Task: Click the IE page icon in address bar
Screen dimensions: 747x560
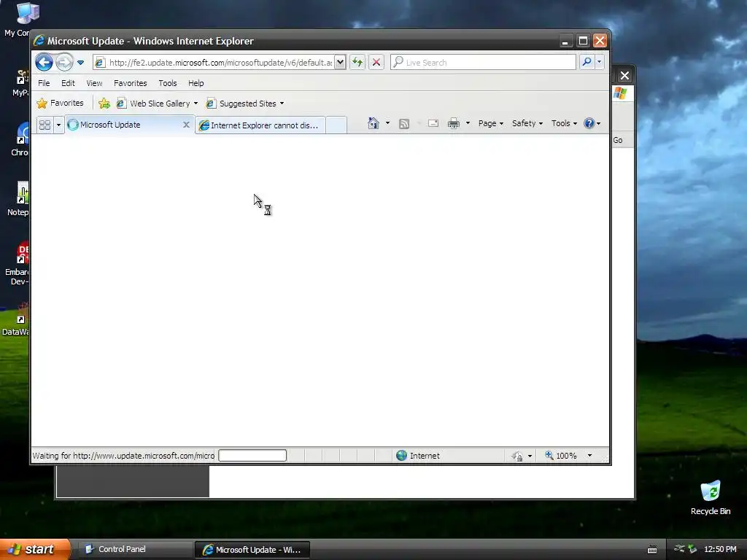Action: point(99,63)
